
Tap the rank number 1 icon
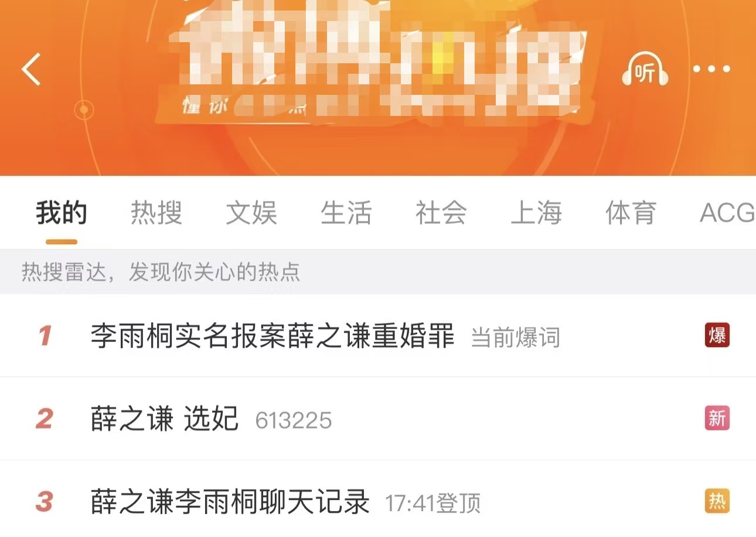point(45,336)
